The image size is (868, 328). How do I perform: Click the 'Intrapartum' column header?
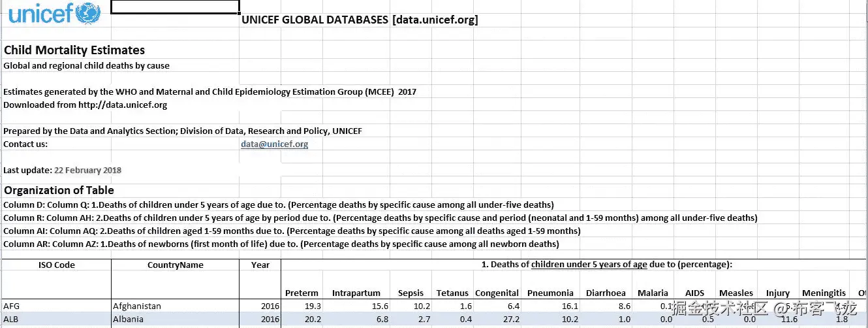356,293
